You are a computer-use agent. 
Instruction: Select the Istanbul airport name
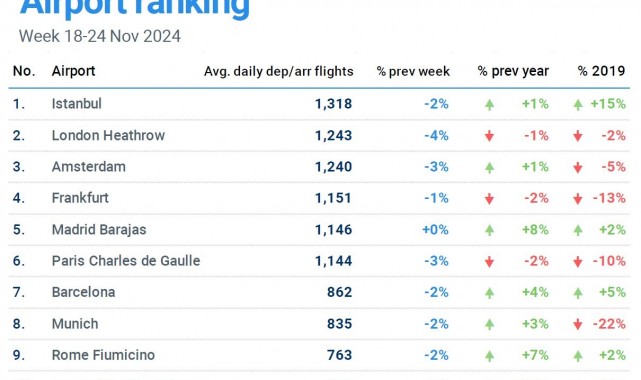76,104
